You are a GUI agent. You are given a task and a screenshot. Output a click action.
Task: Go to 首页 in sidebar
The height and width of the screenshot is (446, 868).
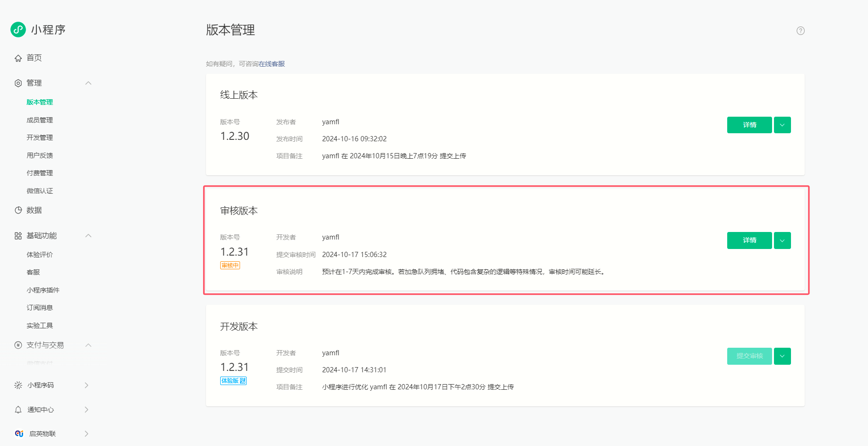coord(34,58)
